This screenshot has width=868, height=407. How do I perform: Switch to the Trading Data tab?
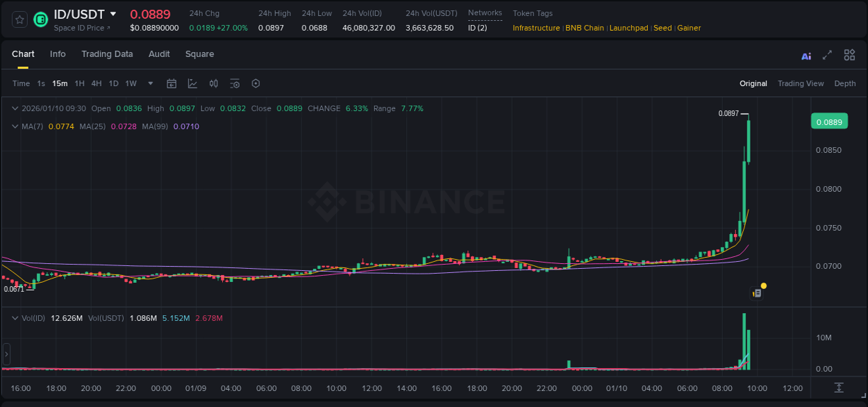tap(107, 54)
